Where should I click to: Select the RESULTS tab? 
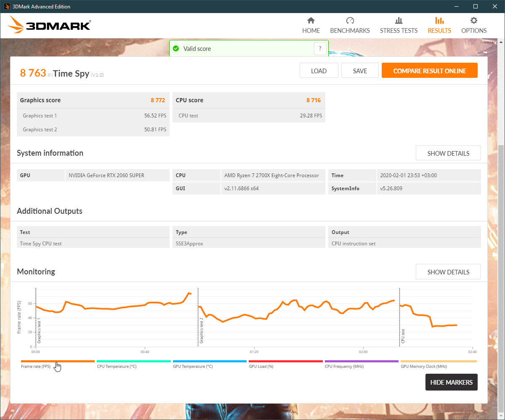(x=439, y=26)
